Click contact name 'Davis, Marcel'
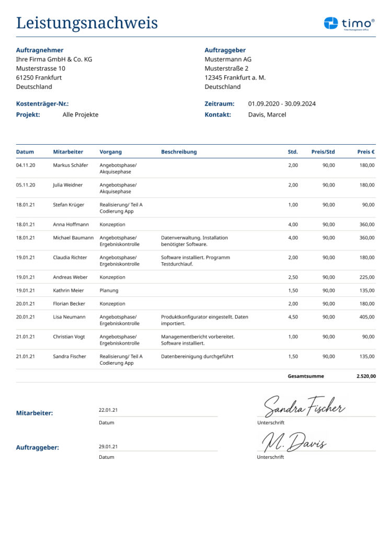 coord(267,115)
